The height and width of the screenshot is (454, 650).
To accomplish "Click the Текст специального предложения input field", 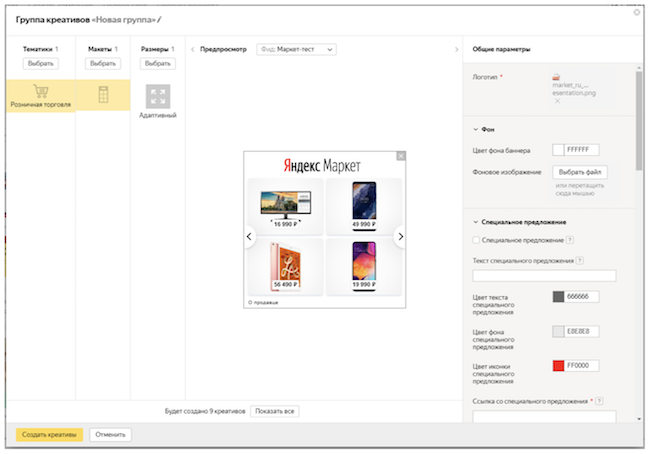I will point(544,276).
